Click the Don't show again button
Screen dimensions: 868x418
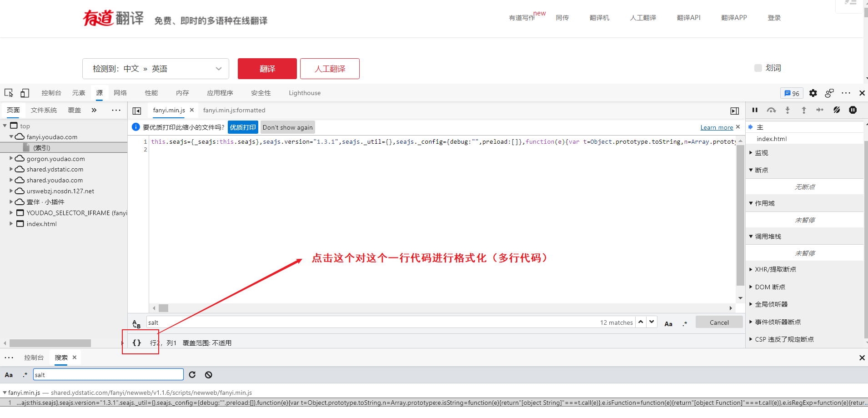pos(288,127)
